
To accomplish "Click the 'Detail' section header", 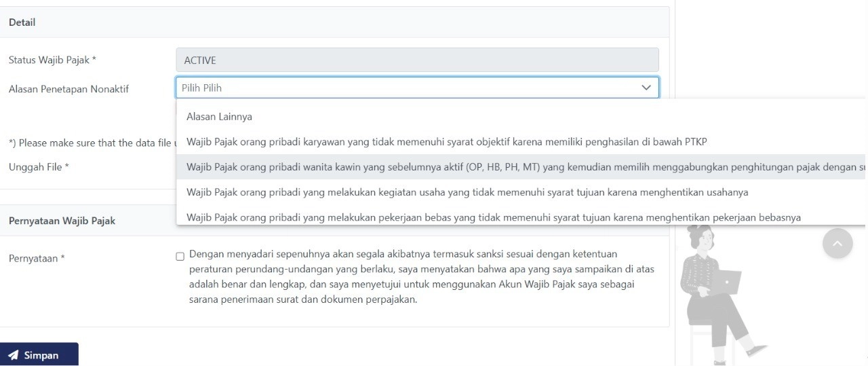I will (22, 22).
